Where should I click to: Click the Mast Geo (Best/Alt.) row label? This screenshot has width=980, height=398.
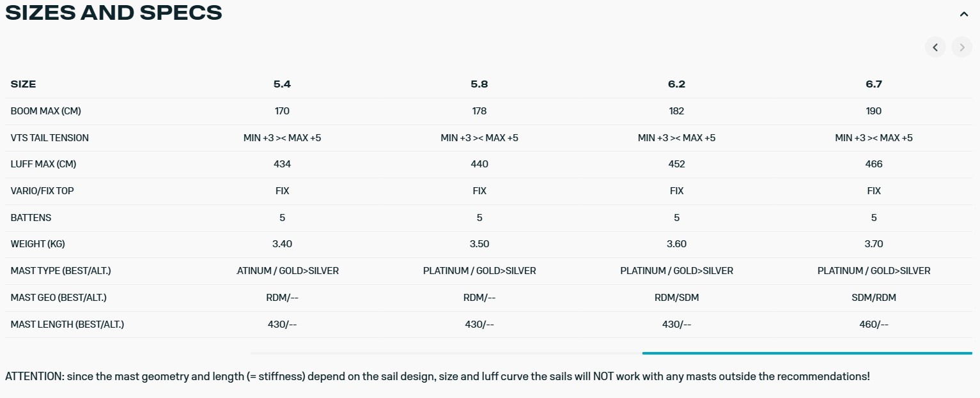[59, 298]
